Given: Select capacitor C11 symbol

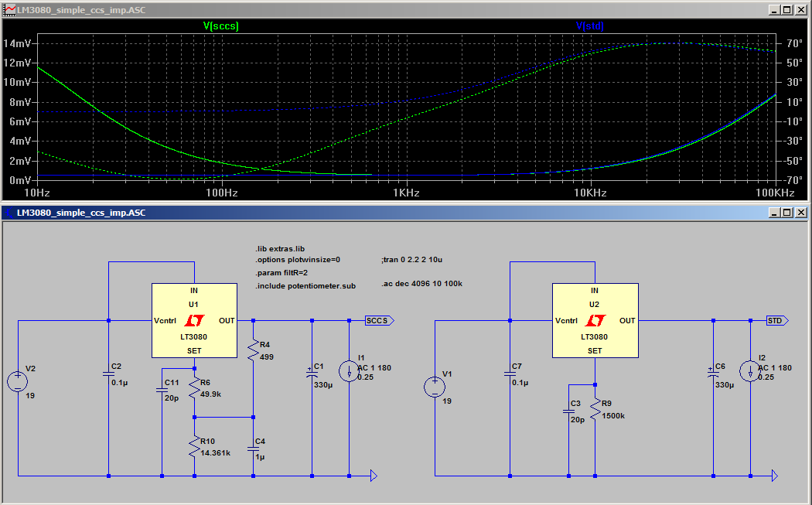Looking at the screenshot, I should (162, 391).
